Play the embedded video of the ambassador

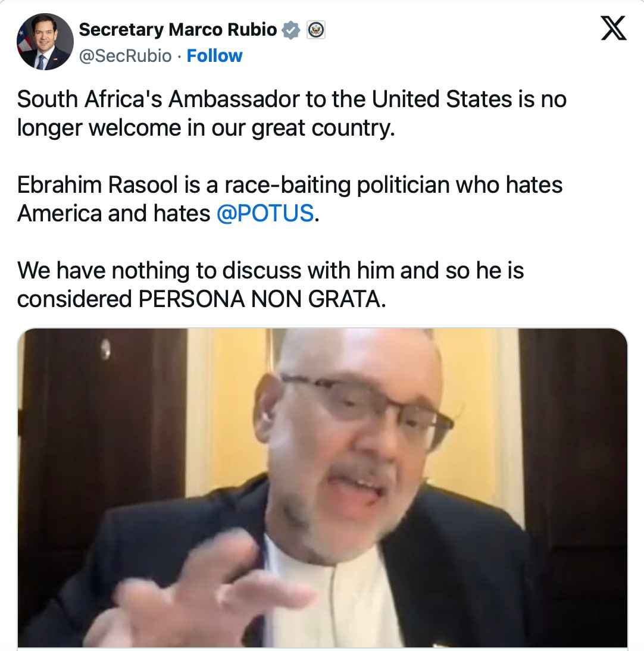[322, 487]
